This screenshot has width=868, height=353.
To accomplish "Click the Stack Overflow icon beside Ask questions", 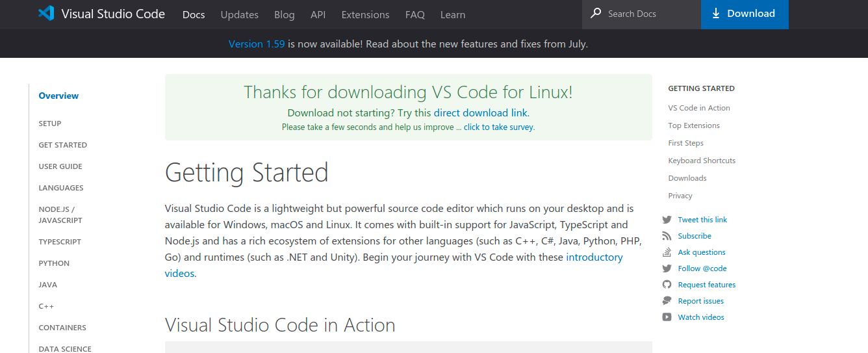I will click(x=667, y=252).
